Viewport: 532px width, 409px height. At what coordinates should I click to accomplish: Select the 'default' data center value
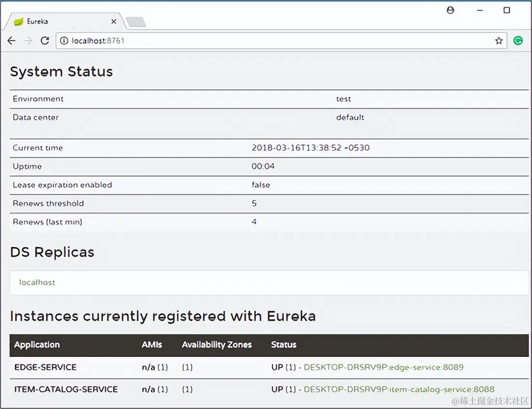point(350,117)
